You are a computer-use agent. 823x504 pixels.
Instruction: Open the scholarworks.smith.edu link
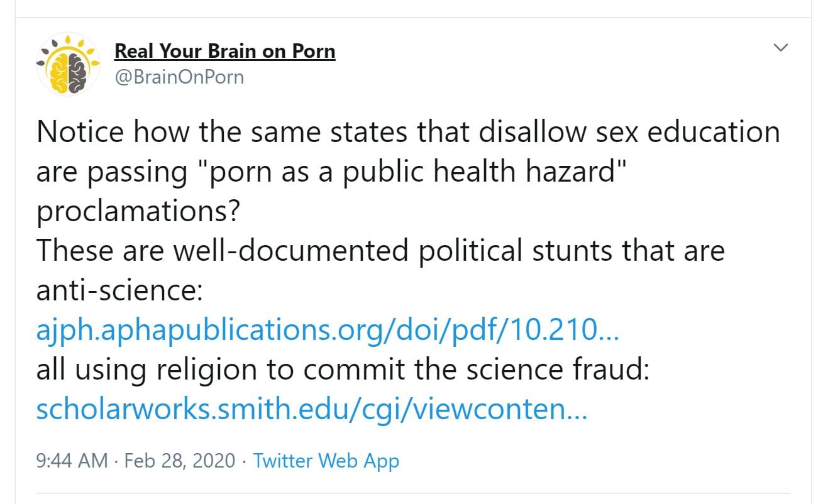[311, 410]
